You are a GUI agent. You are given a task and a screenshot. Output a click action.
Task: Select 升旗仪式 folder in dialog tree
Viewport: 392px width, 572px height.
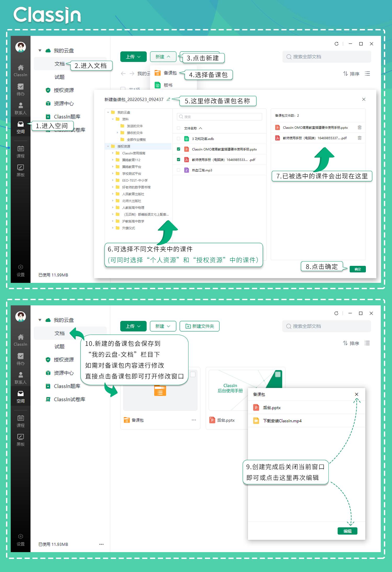point(128,228)
